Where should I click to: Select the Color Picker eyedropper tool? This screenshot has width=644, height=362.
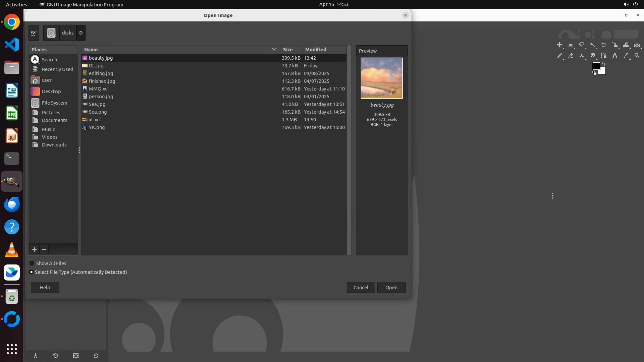point(626,56)
